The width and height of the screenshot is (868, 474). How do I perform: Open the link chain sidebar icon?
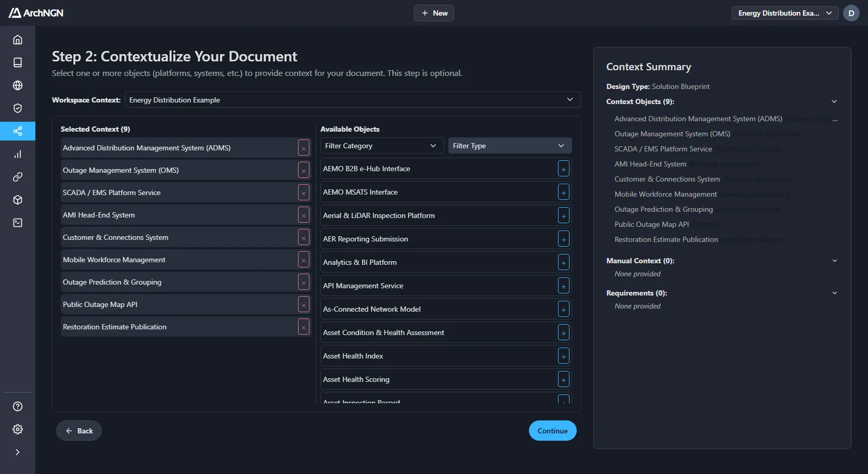coord(18,177)
